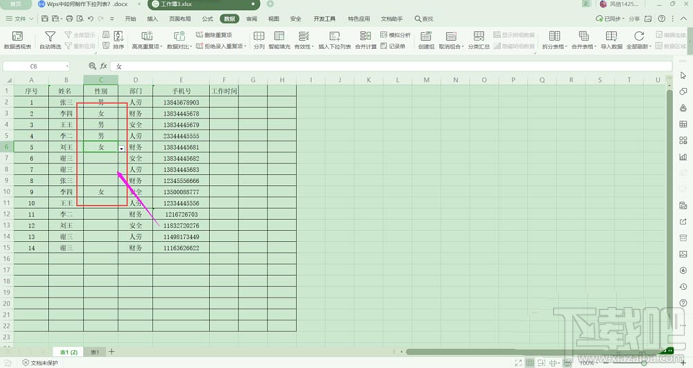693x368 pixels.
Task: Click the formula bar input field
Action: (x=391, y=66)
